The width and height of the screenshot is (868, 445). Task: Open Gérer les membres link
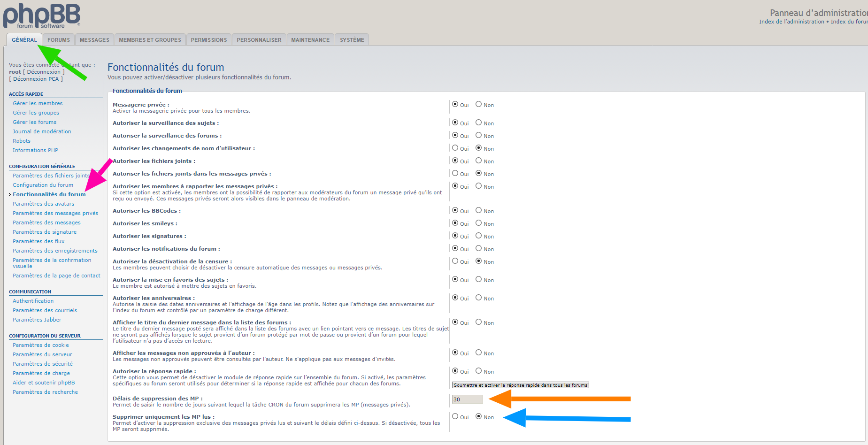pos(38,103)
